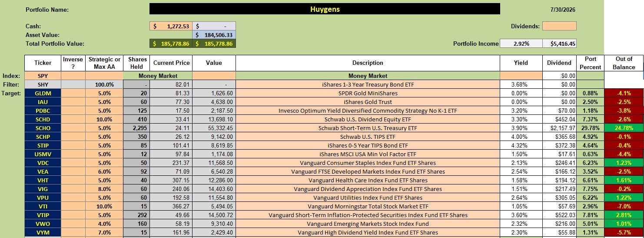Click the Ticker column header
This screenshot has height=238, width=644.
pos(43,63)
